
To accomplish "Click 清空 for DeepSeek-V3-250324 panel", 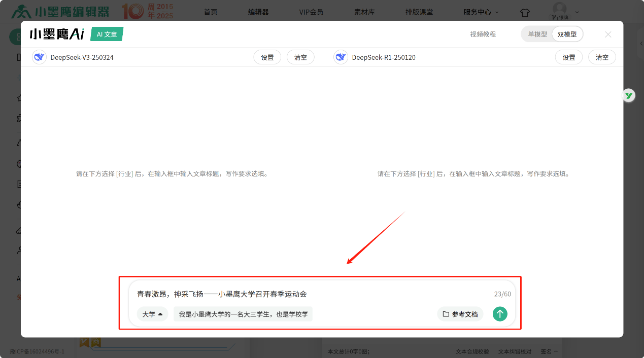I will [x=300, y=57].
